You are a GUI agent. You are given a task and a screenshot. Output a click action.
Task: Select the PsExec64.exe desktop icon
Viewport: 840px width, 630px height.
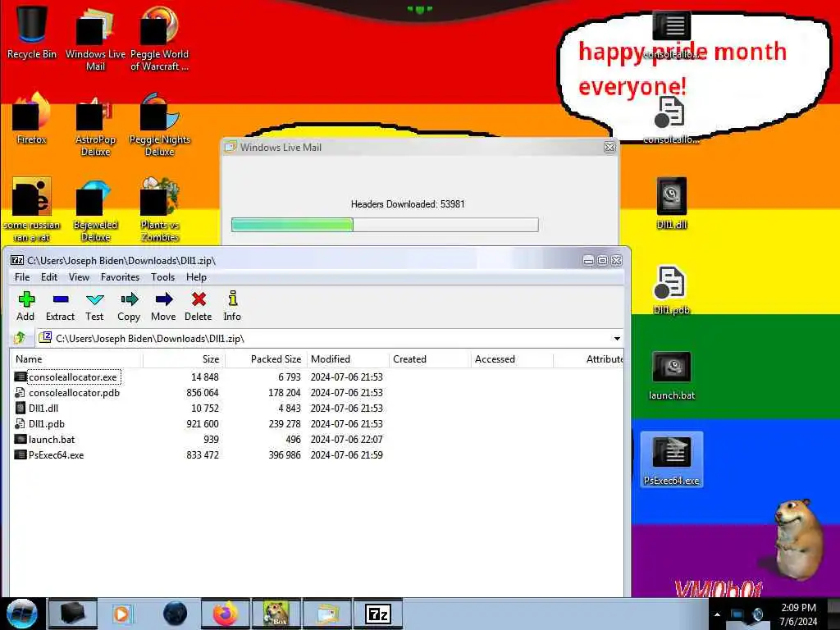(672, 459)
